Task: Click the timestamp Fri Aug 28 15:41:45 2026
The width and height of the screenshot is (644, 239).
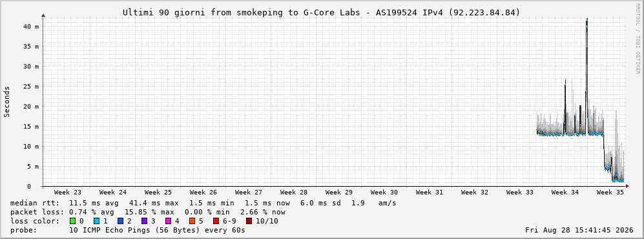Action: [579, 230]
